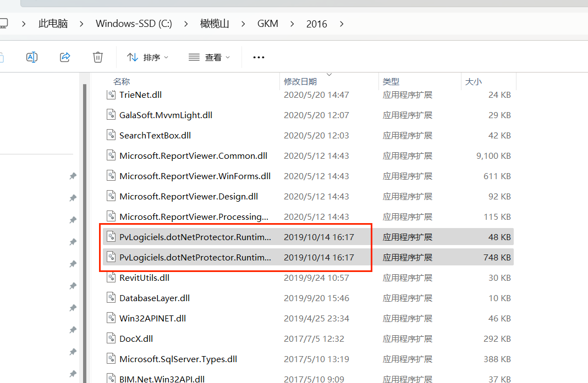Expand chevron after 橄榄山 breadcrumb
The height and width of the screenshot is (383, 588).
coord(243,24)
